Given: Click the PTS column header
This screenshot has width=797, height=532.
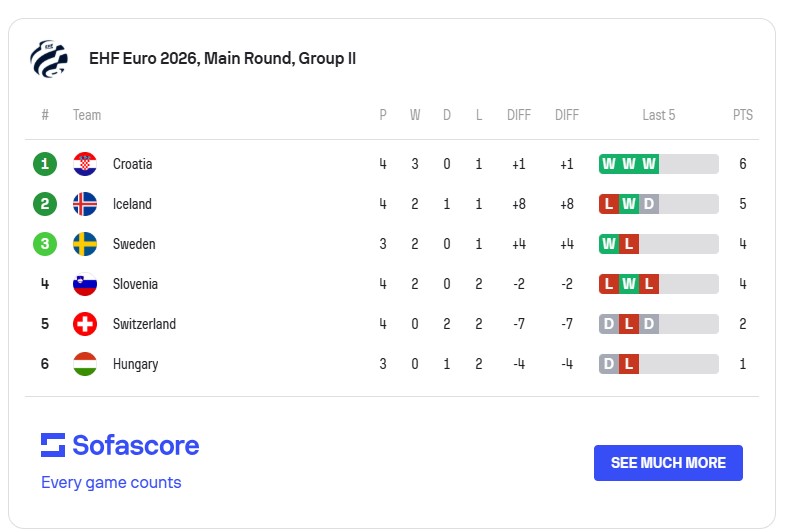Looking at the screenshot, I should click(x=743, y=115).
